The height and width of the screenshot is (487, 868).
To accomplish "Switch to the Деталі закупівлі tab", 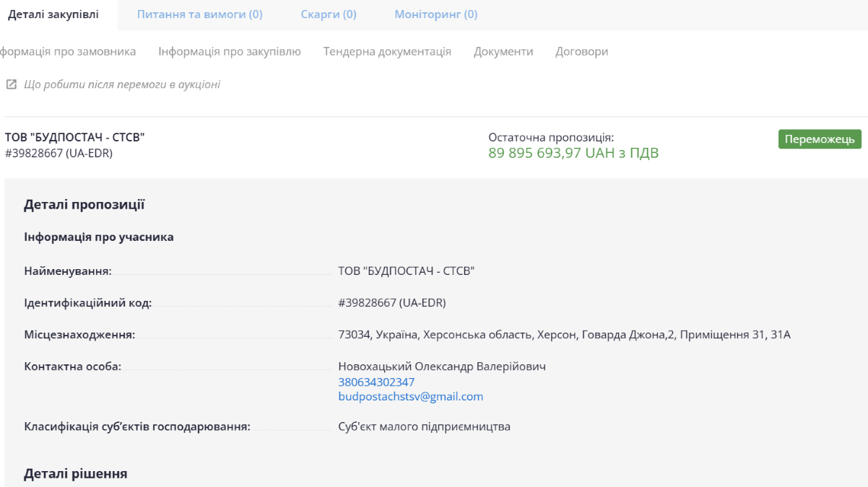I will (53, 14).
